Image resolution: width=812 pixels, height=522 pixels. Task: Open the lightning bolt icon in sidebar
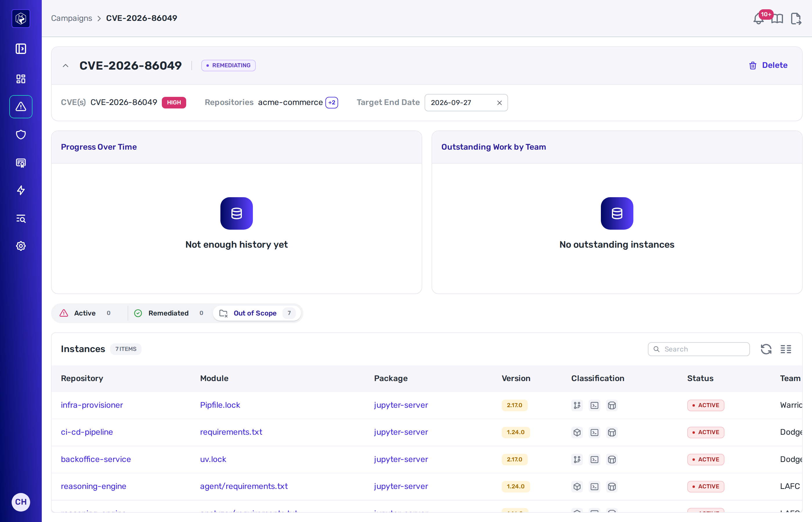(x=21, y=190)
